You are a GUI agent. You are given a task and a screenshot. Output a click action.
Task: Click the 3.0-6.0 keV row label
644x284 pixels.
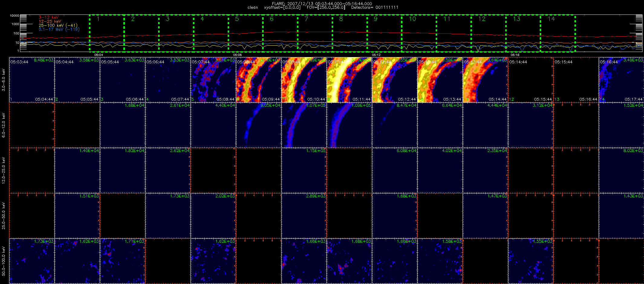point(4,80)
